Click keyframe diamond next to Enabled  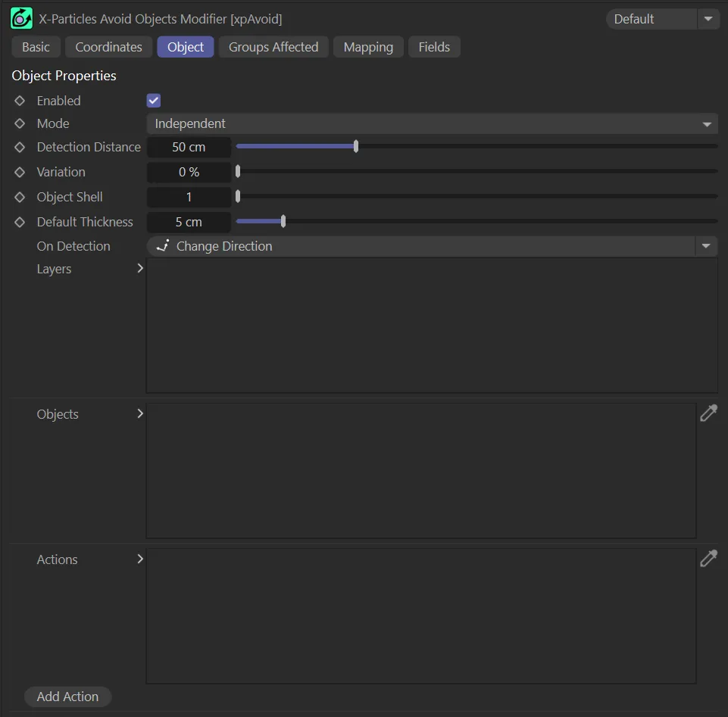pos(20,101)
